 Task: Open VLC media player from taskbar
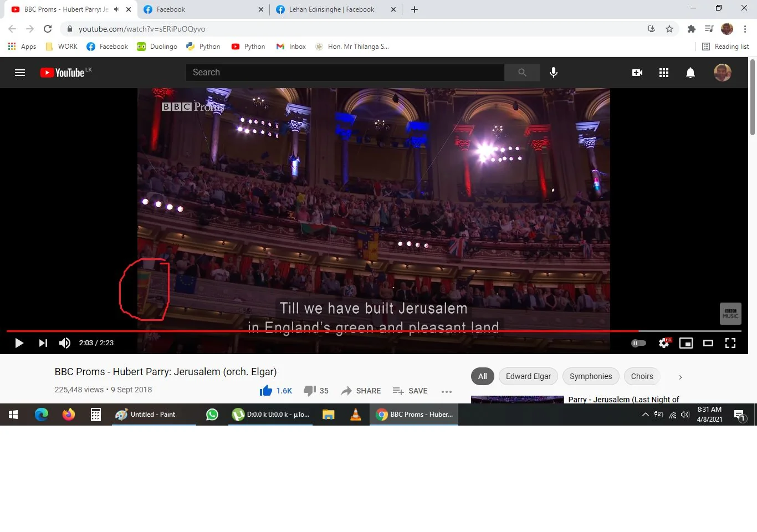356,415
